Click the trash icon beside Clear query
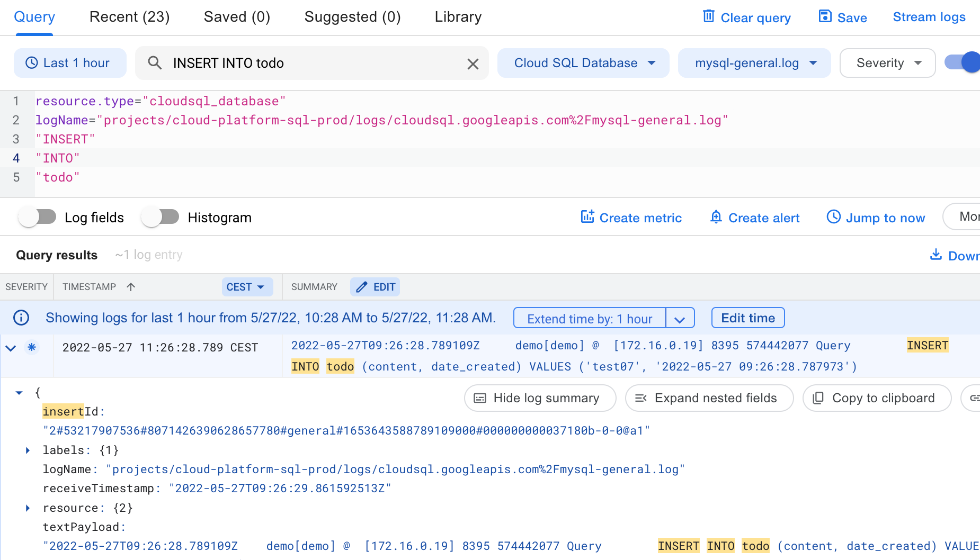The height and width of the screenshot is (560, 980). [708, 16]
